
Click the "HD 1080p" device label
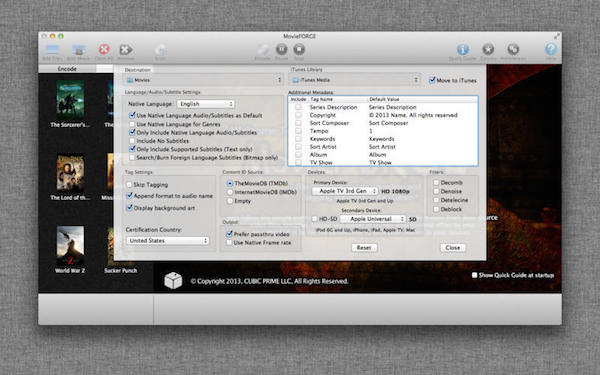point(395,191)
